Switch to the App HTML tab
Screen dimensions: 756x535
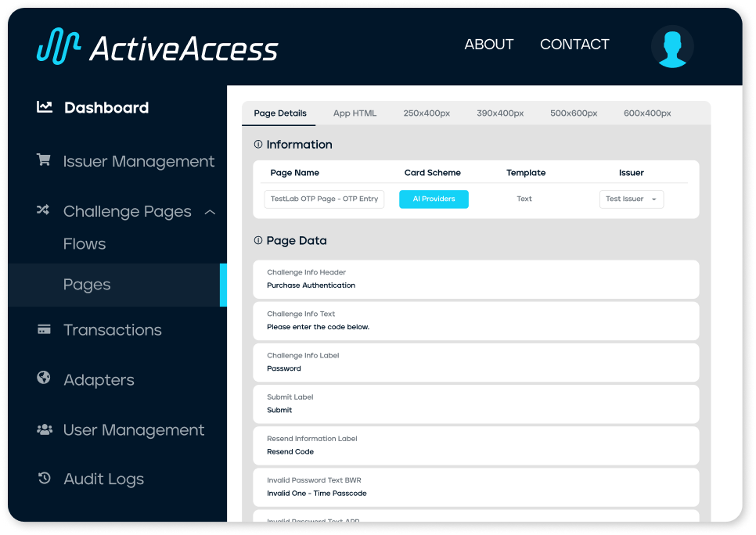[355, 113]
